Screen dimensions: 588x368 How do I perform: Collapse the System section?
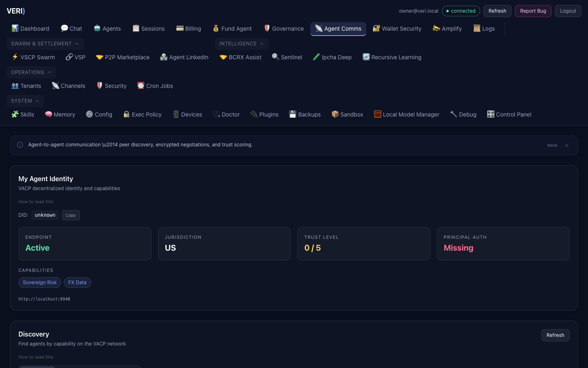[x=25, y=101]
